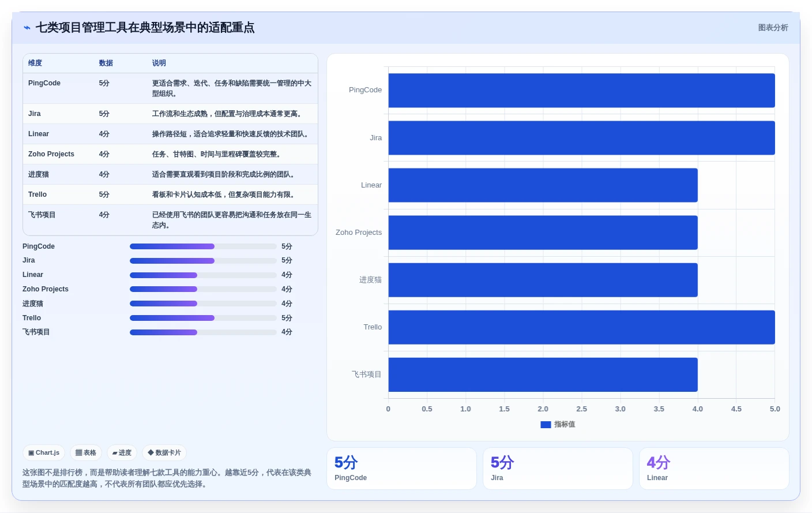Click the 数据卡片 tag chip
This screenshot has width=812, height=513.
[x=164, y=453]
